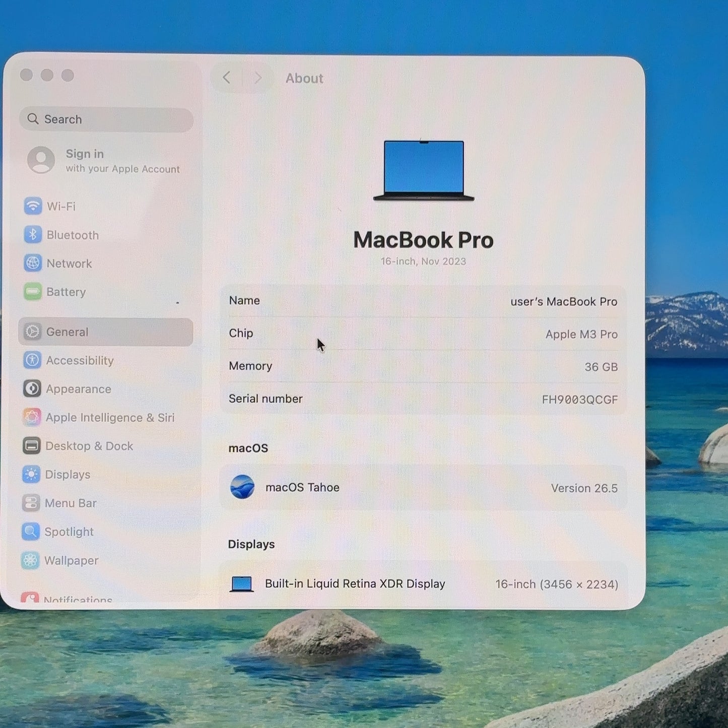The width and height of the screenshot is (728, 728).
Task: Close the System Settings window
Action: click(x=26, y=75)
